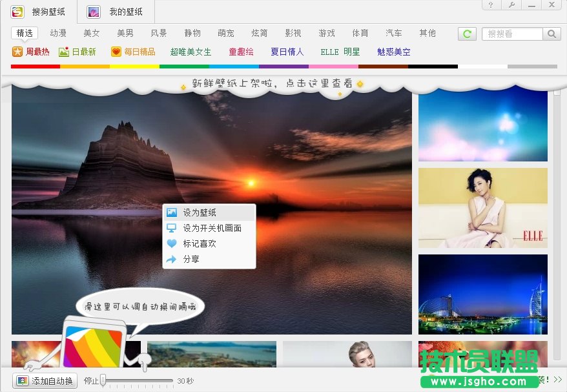Open the help question mark icon
This screenshot has height=392, width=567.
(491, 6)
